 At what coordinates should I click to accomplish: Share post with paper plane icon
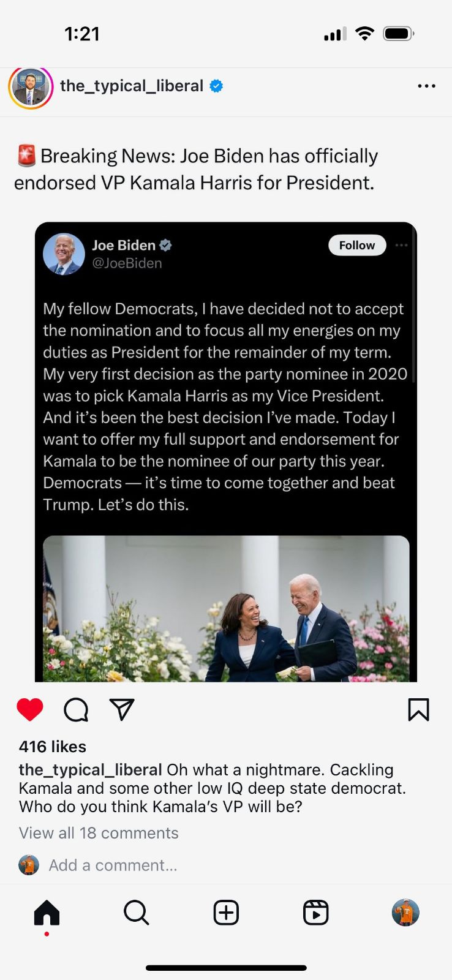121,710
